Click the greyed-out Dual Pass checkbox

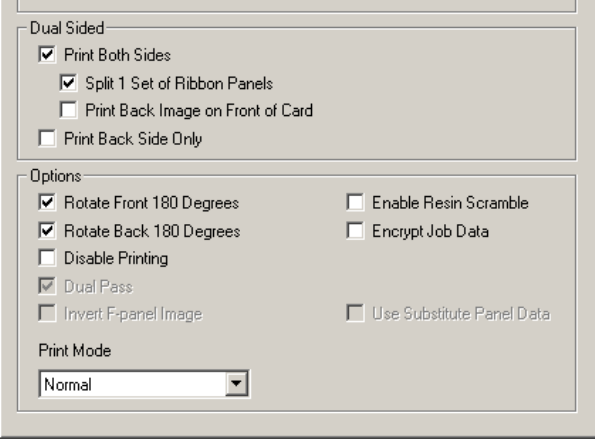(47, 286)
